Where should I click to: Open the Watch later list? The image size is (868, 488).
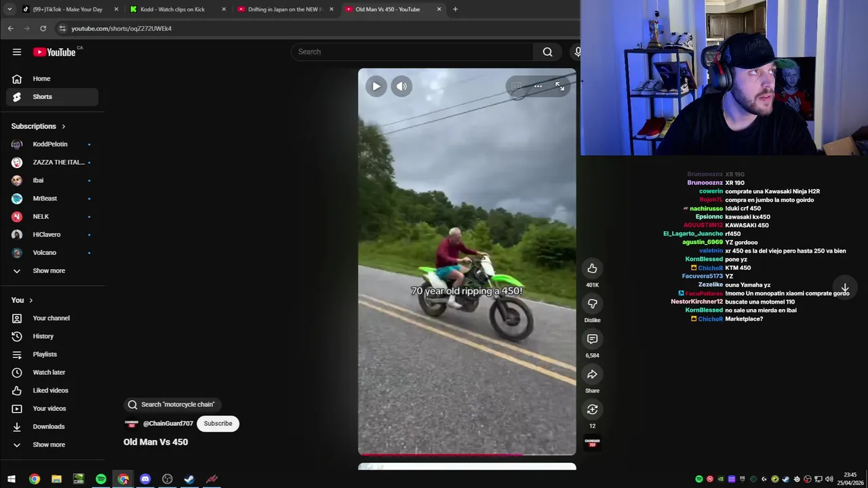pyautogui.click(x=52, y=373)
